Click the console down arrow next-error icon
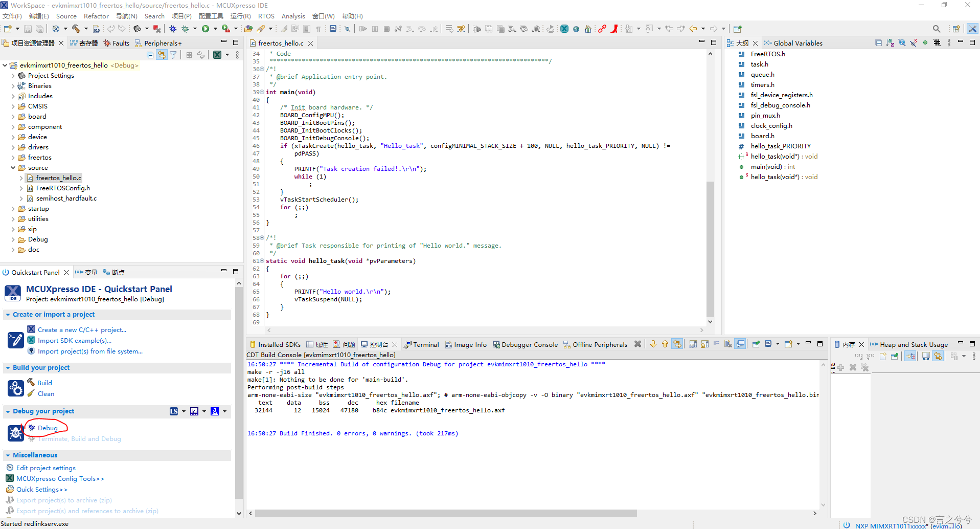Viewport: 980px width, 529px height. tap(653, 344)
